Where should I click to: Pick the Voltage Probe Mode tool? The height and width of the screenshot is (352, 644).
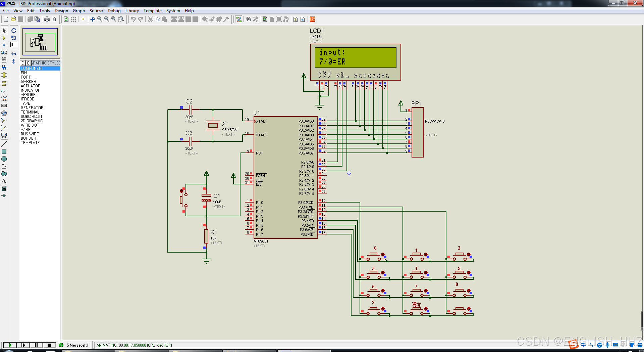[x=4, y=120]
